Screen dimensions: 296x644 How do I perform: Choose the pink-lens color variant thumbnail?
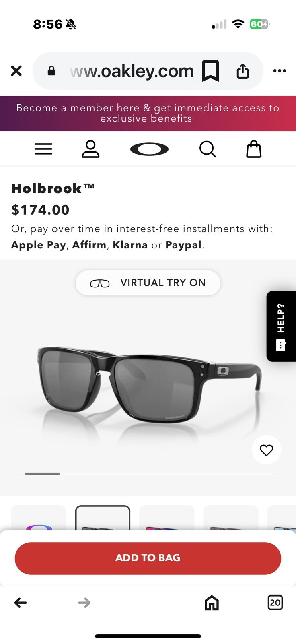(x=167, y=518)
